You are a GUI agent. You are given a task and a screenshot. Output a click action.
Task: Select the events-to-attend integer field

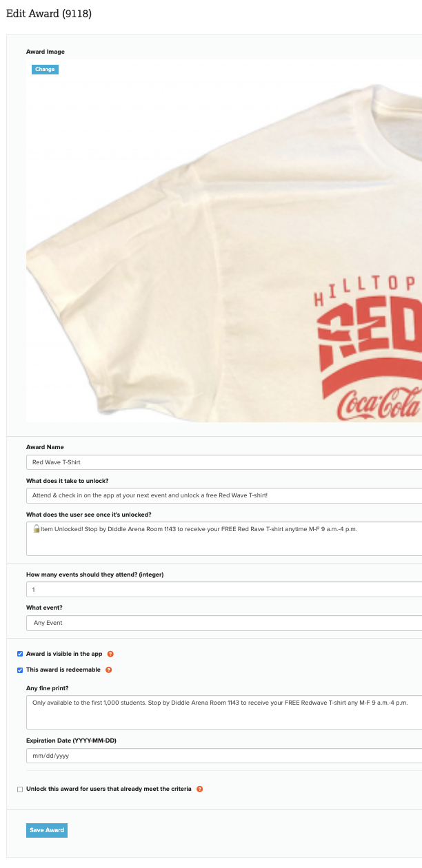(x=224, y=590)
